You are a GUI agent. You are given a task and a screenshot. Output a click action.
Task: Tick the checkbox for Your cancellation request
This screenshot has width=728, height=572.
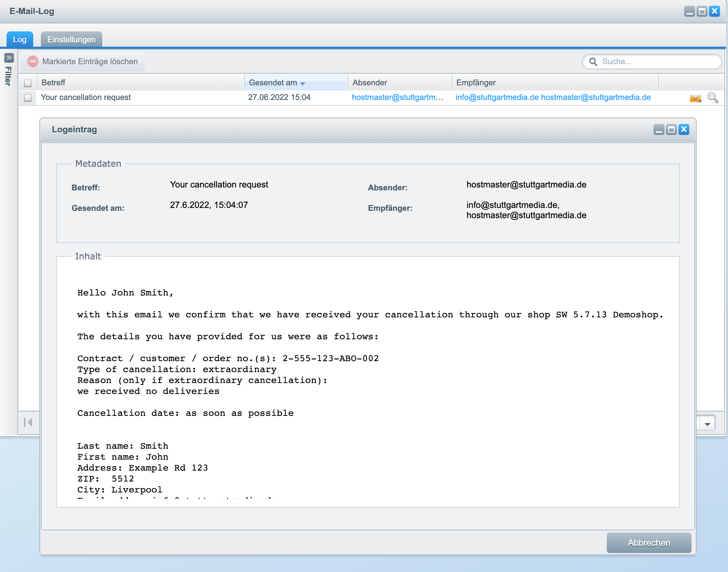tap(27, 98)
